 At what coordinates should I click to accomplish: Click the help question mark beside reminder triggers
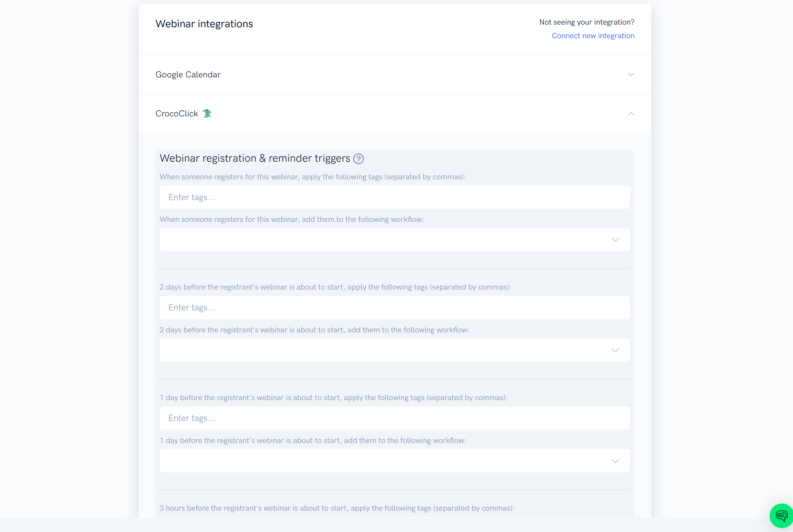click(358, 159)
